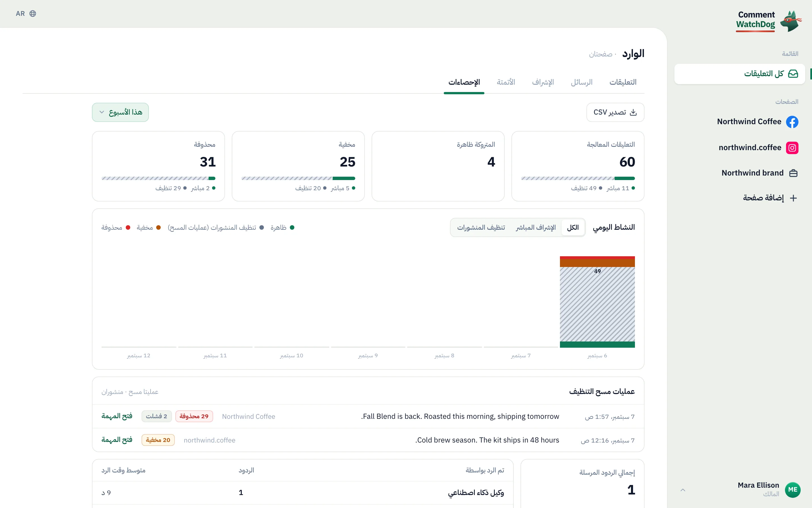This screenshot has height=508, width=812.
Task: Open the AR language selector
Action: pyautogui.click(x=26, y=14)
